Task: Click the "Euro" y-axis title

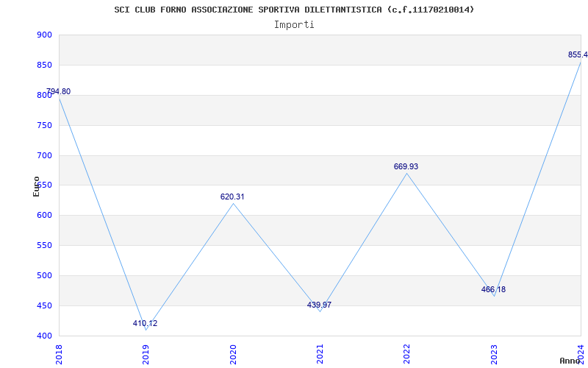Action: [36, 186]
